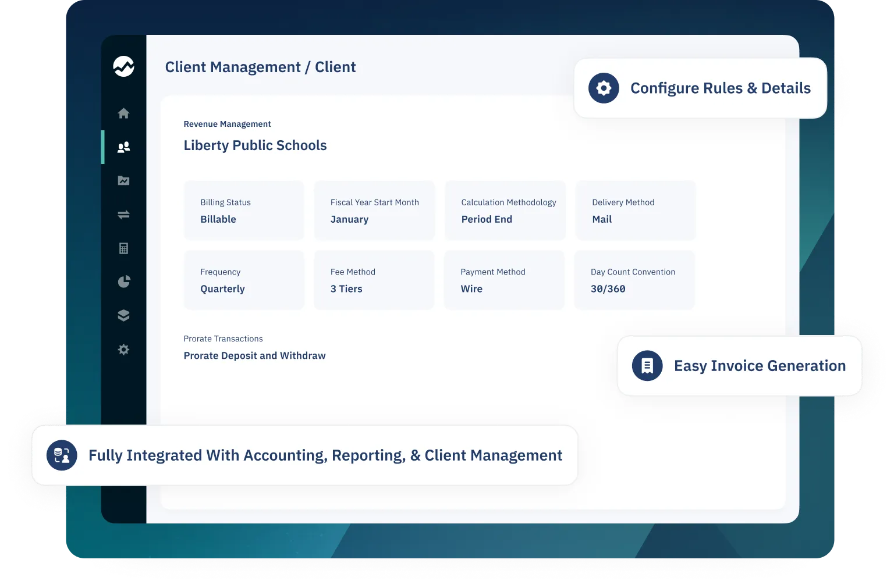The height and width of the screenshot is (588, 894).
Task: Click the Revenue Management label
Action: pyautogui.click(x=227, y=124)
